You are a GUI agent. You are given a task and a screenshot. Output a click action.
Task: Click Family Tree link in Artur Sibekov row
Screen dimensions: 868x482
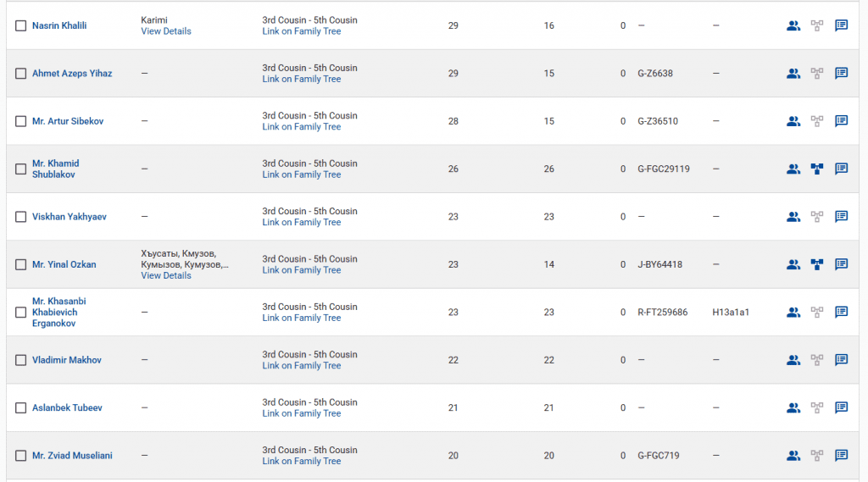317,127
